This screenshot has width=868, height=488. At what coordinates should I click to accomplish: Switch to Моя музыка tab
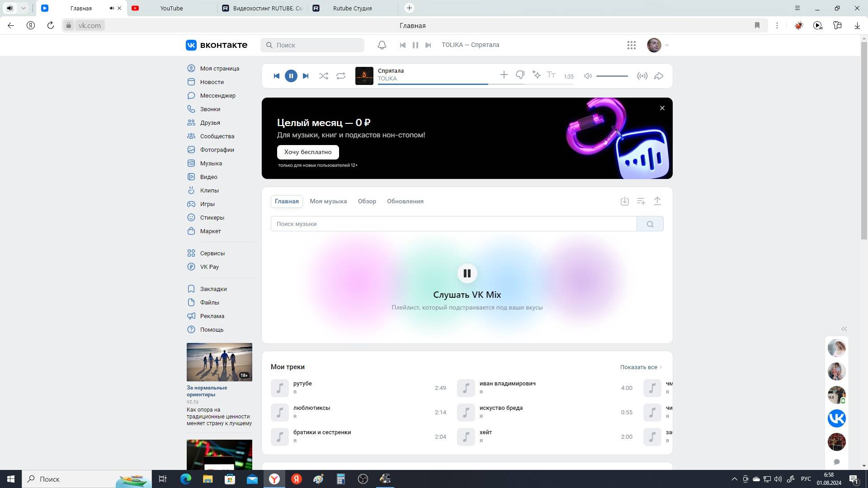[x=328, y=201]
